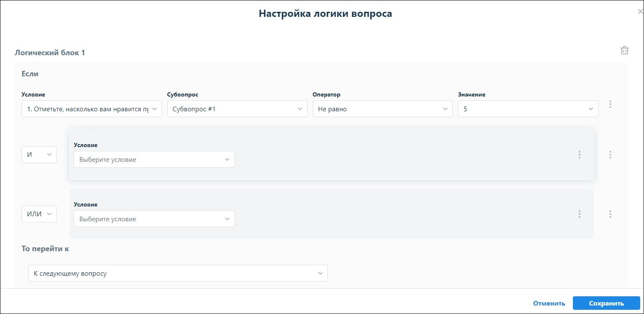The width and height of the screenshot is (644, 314).
Task: Click the Если label
Action: 30,74
